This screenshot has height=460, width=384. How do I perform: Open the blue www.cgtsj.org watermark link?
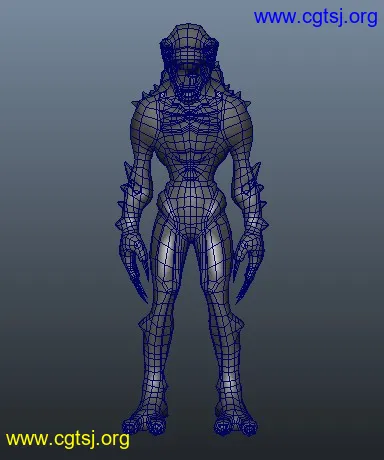pos(316,17)
